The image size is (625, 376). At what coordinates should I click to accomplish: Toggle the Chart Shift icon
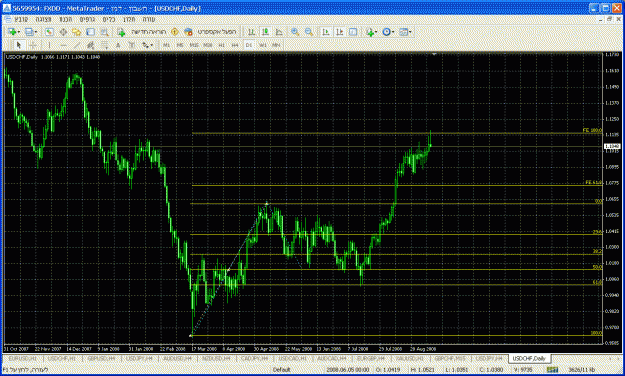coord(339,32)
